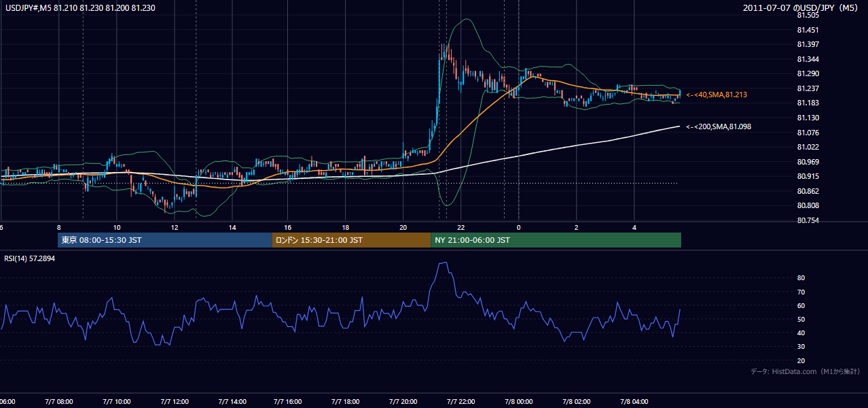868x408 pixels.
Task: Click the 7/7 18:00 date label
Action: coord(346,401)
